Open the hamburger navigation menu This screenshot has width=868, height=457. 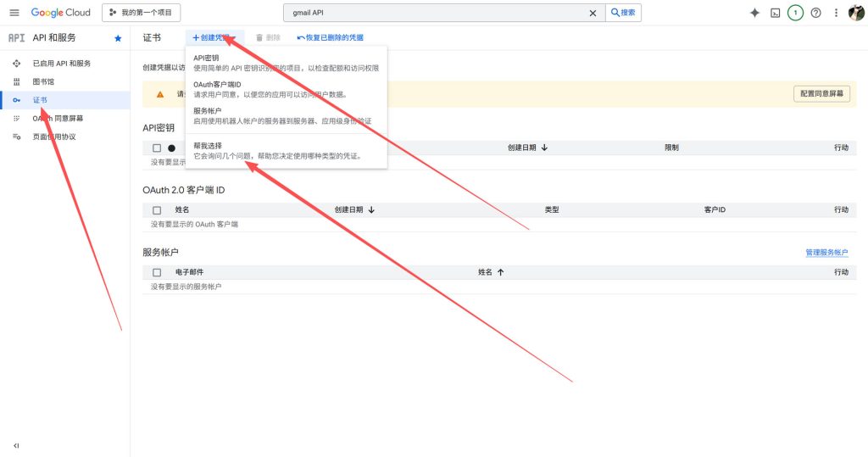pyautogui.click(x=14, y=13)
